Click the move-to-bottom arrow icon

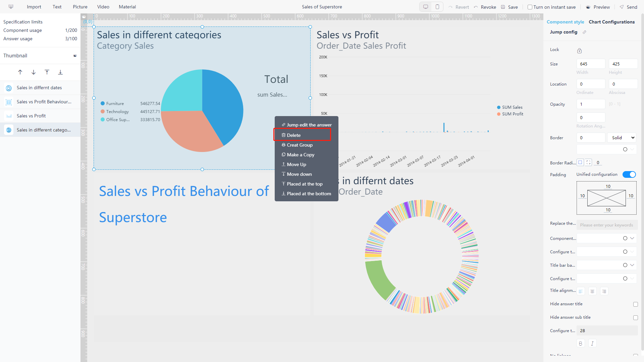[60, 72]
